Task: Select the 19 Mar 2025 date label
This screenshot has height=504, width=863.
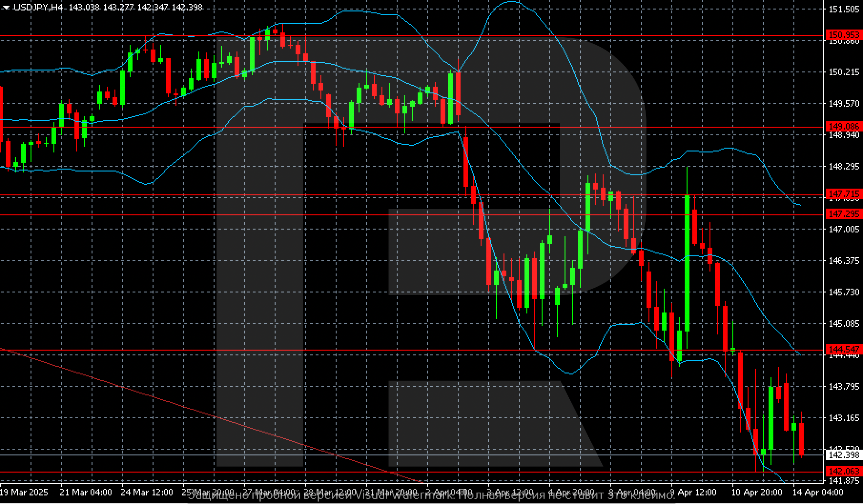Action: point(24,492)
